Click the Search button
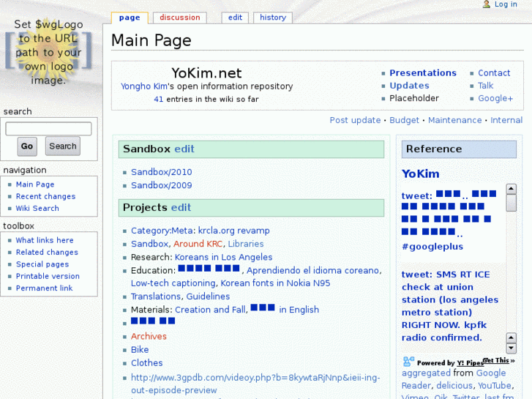 (63, 146)
